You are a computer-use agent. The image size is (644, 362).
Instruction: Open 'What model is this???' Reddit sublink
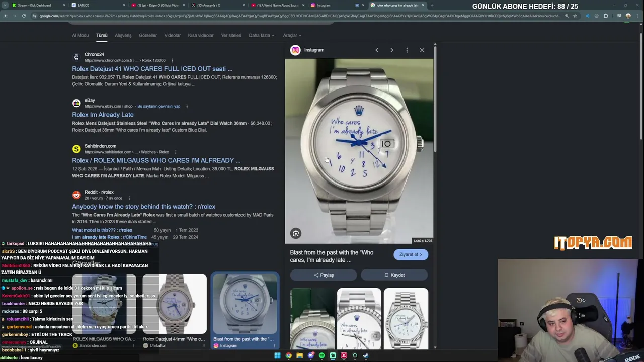[102, 230]
